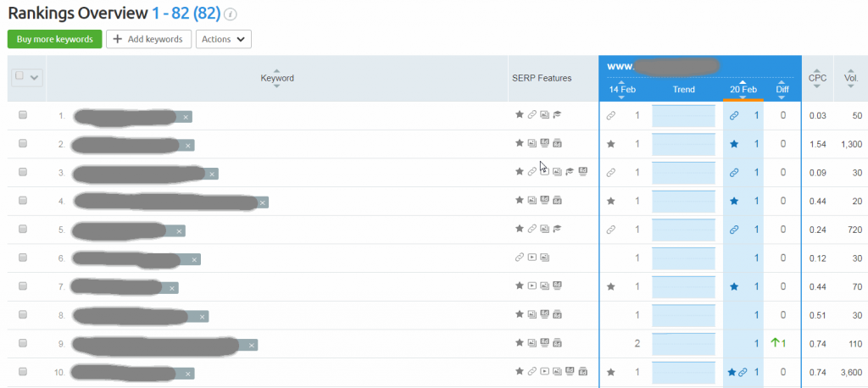Click the gray star SERP icon in row 9
Image resolution: width=868 pixels, height=388 pixels.
[x=519, y=344]
